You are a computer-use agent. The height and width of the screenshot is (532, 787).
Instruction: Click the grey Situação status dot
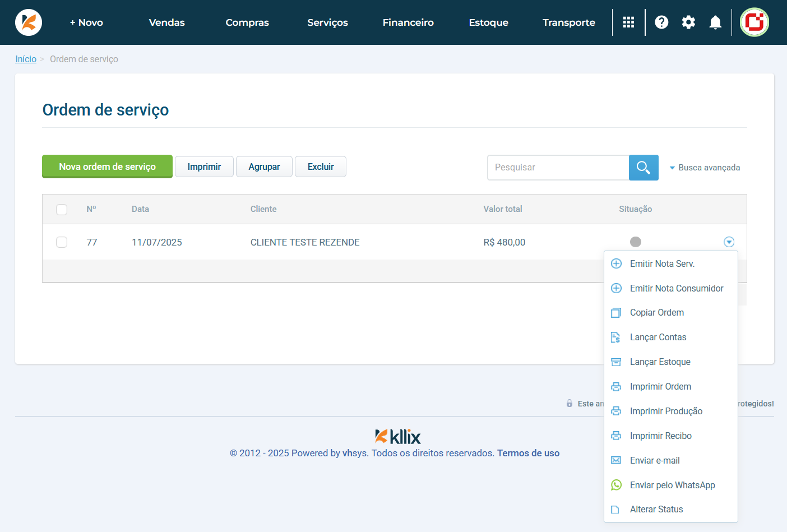pos(635,242)
